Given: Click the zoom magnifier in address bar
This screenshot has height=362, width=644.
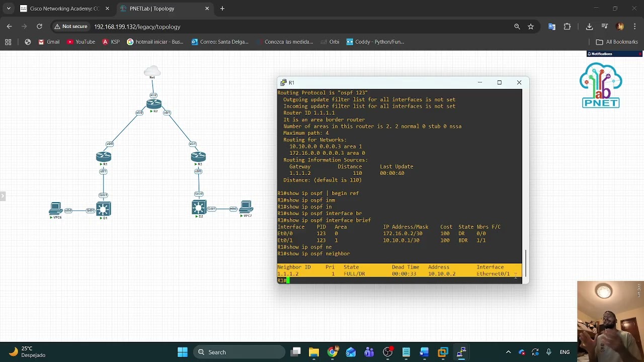Looking at the screenshot, I should tap(517, 27).
